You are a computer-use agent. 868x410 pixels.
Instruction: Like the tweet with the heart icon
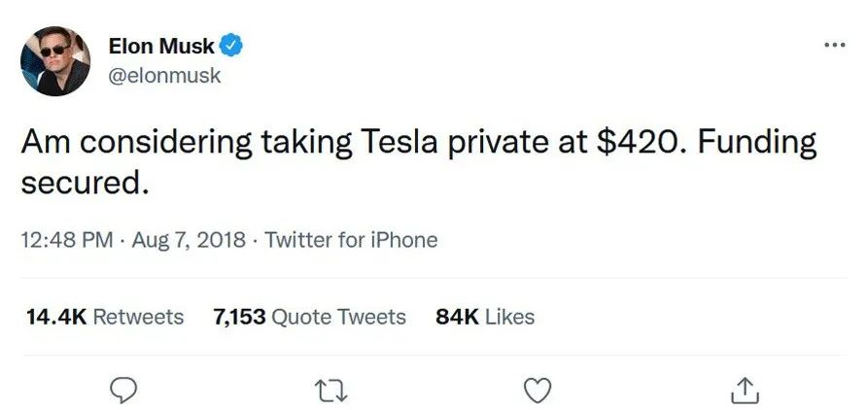[x=538, y=390]
